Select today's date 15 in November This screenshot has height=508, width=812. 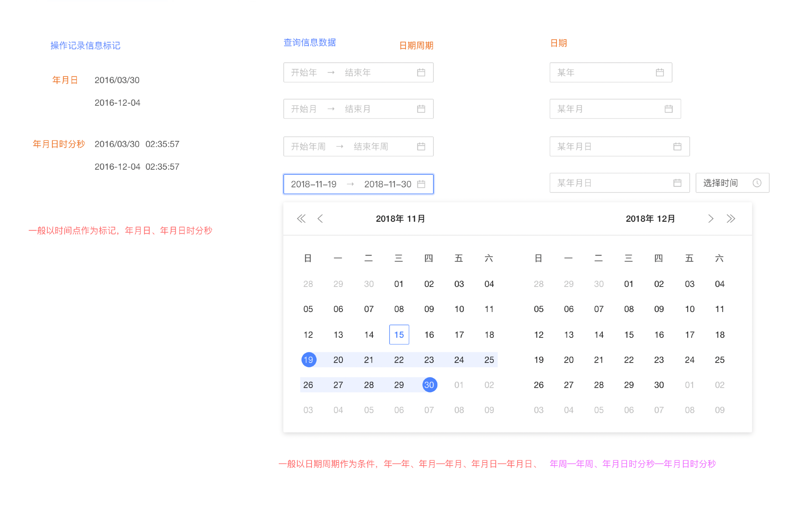399,335
